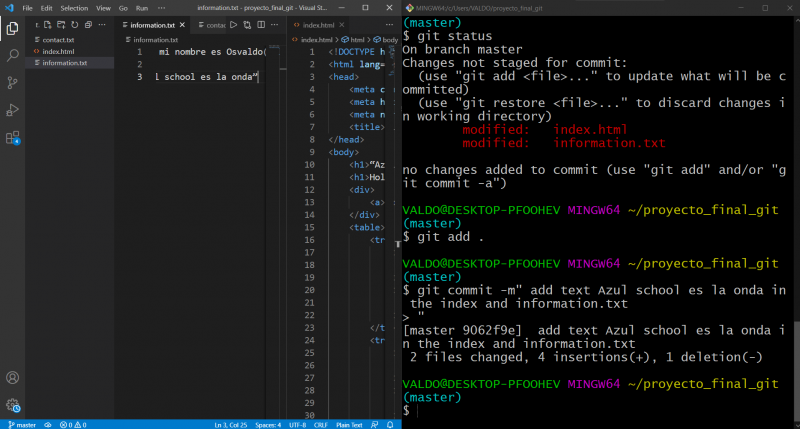This screenshot has height=429, width=800.
Task: Open the Source Control view
Action: point(12,83)
